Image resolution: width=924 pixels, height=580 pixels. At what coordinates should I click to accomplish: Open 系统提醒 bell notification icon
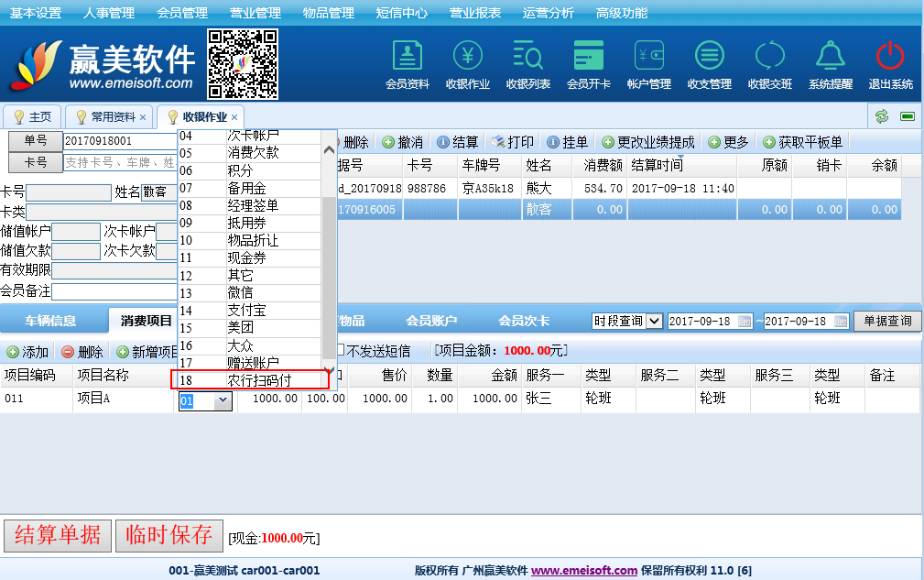coord(830,57)
